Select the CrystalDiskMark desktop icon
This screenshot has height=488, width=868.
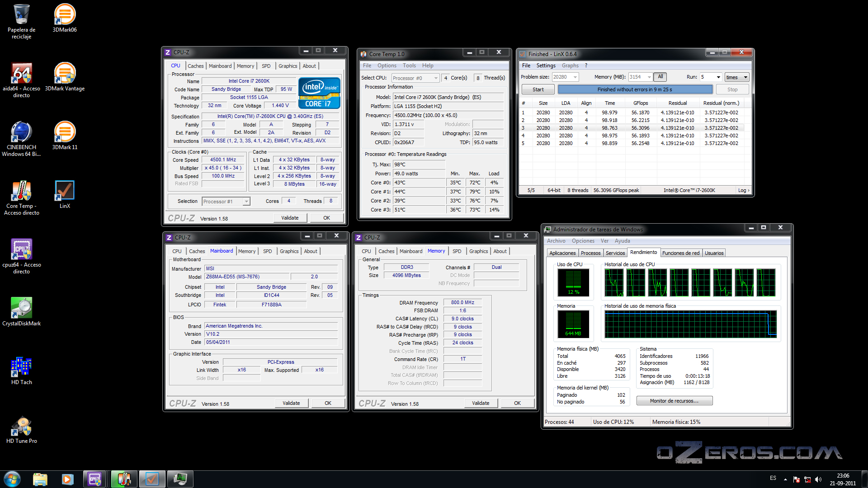click(21, 312)
